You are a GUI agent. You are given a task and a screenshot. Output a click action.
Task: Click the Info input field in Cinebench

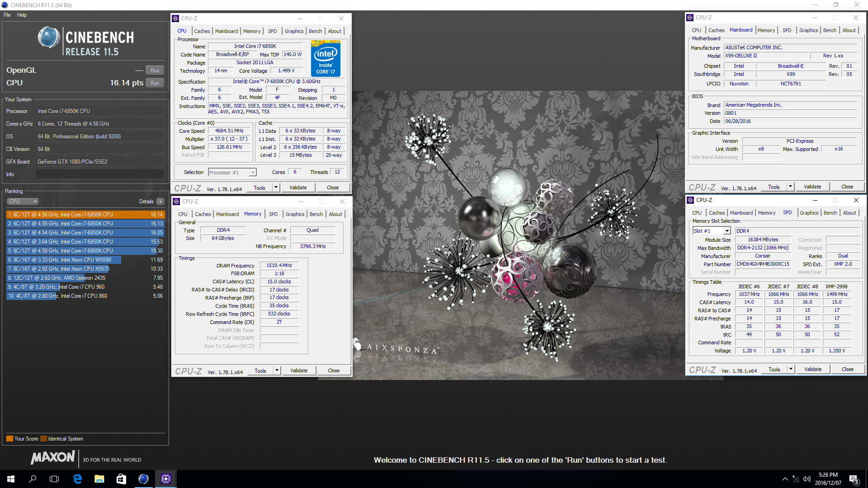tap(100, 174)
